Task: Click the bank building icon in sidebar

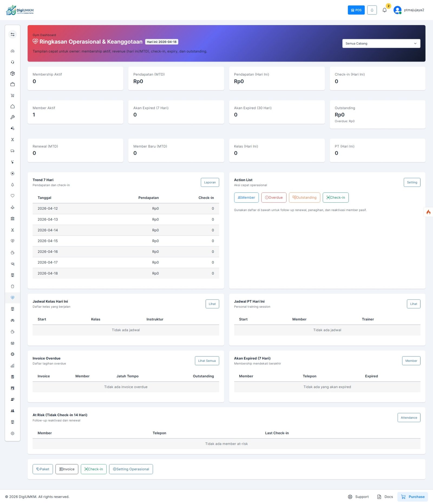Action: tap(12, 219)
